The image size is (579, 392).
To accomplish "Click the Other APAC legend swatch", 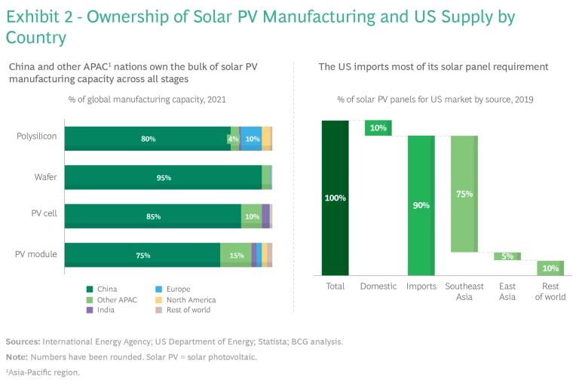I will pyautogui.click(x=90, y=299).
